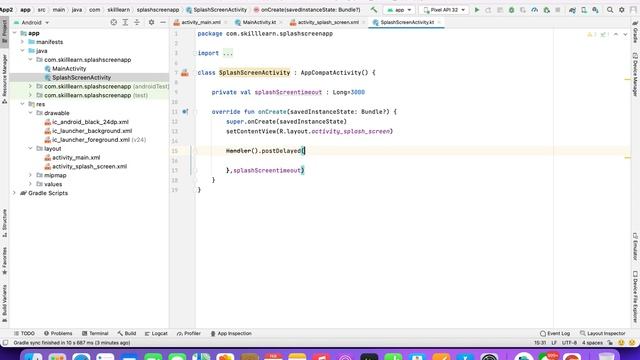Toggle Favorites side panel
640x360 pixels.
(x=4, y=260)
